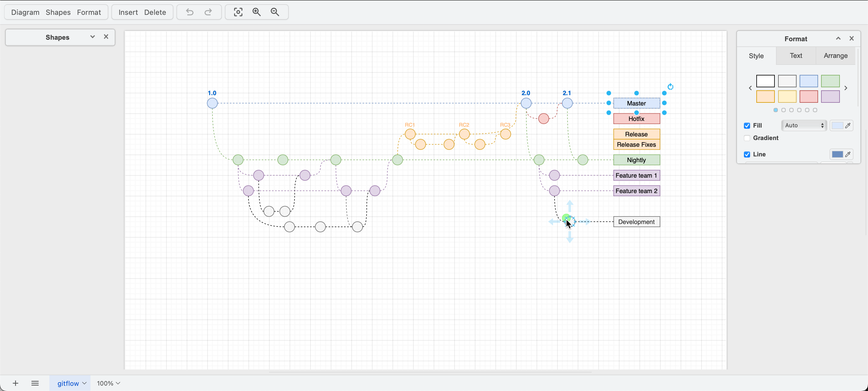Disable the Fill checkbox

(x=747, y=125)
